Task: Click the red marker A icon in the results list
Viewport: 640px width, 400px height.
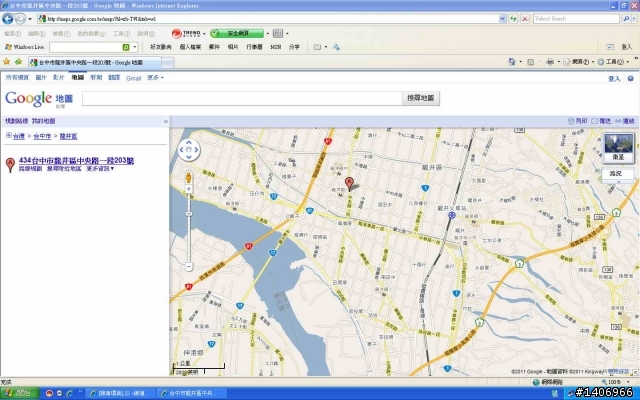Action: pyautogui.click(x=10, y=164)
